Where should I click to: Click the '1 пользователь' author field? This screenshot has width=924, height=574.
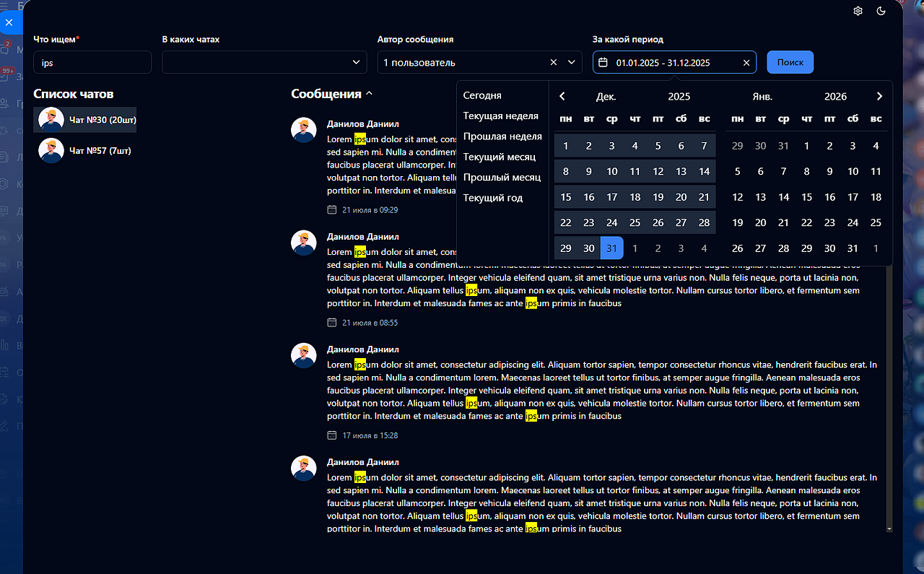(x=480, y=62)
